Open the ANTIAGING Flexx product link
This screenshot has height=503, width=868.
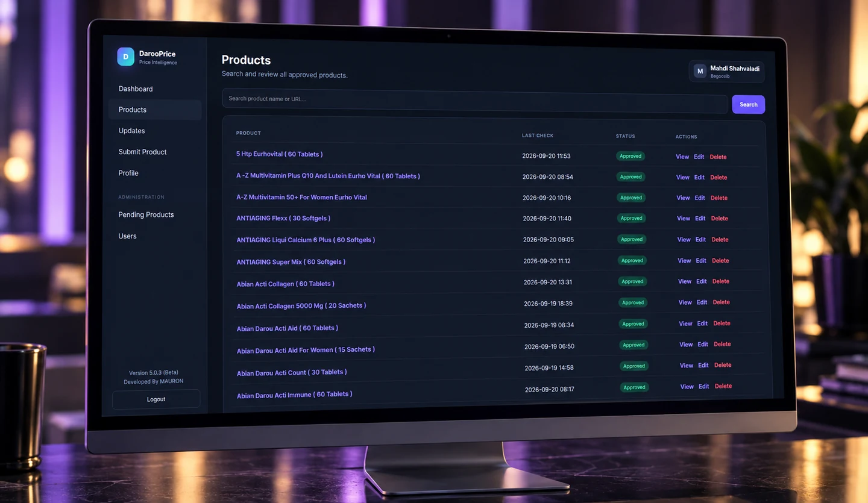click(283, 218)
